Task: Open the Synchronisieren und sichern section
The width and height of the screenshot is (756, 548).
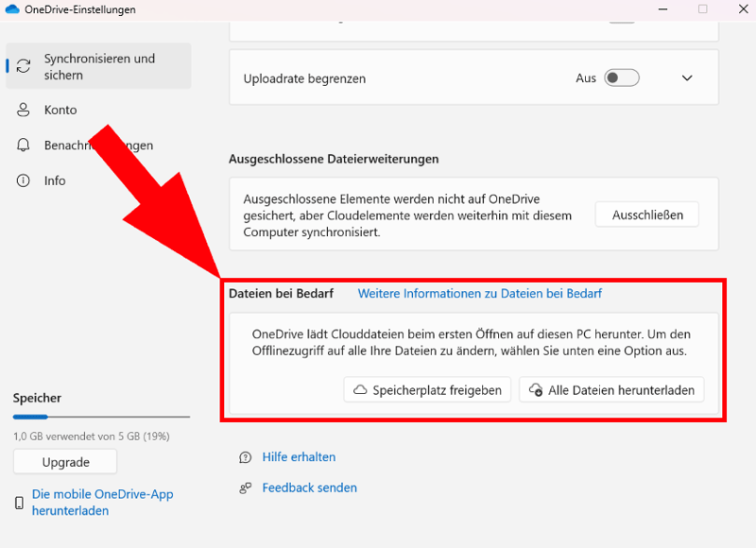Action: pos(99,66)
